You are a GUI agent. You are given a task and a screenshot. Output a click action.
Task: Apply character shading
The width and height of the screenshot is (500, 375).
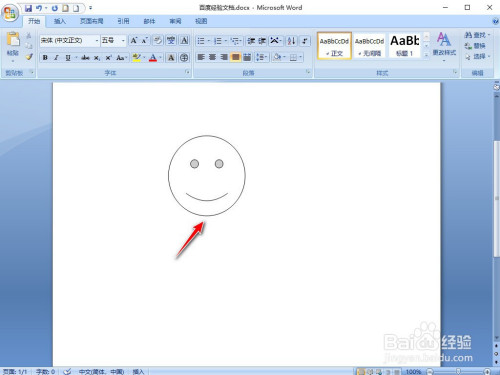(171, 58)
